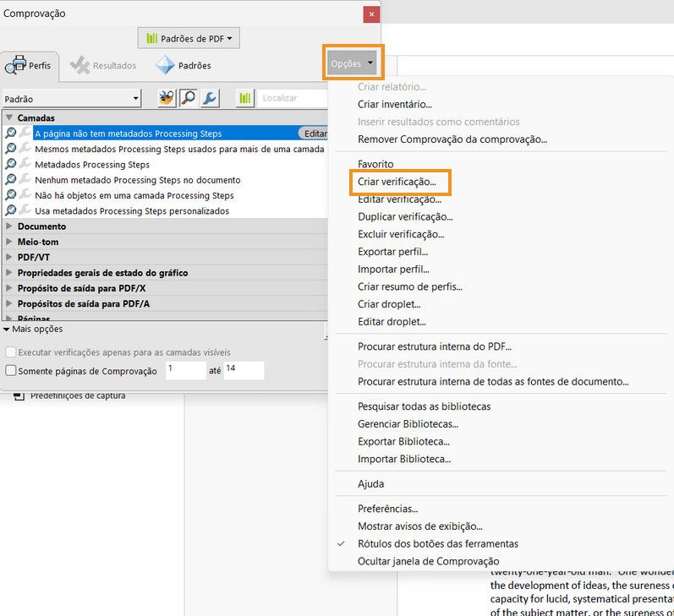The height and width of the screenshot is (616, 674).
Task: Click the Localizar search field
Action: (x=294, y=98)
